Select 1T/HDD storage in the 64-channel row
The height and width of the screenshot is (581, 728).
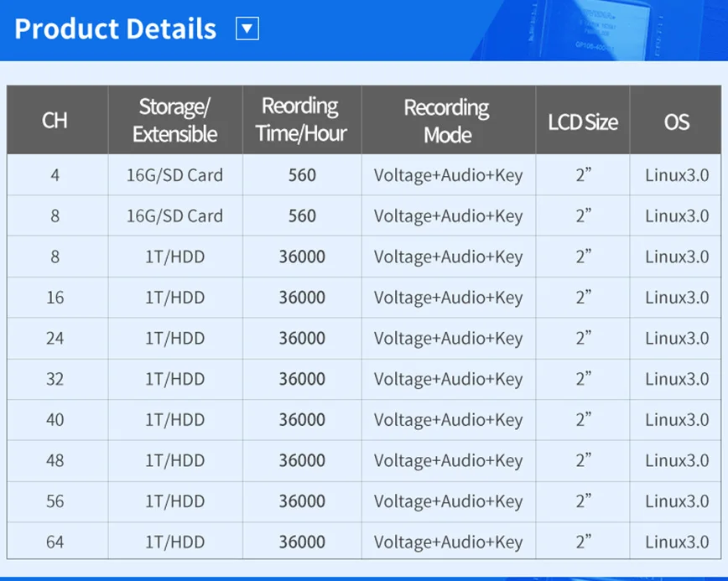coord(174,542)
